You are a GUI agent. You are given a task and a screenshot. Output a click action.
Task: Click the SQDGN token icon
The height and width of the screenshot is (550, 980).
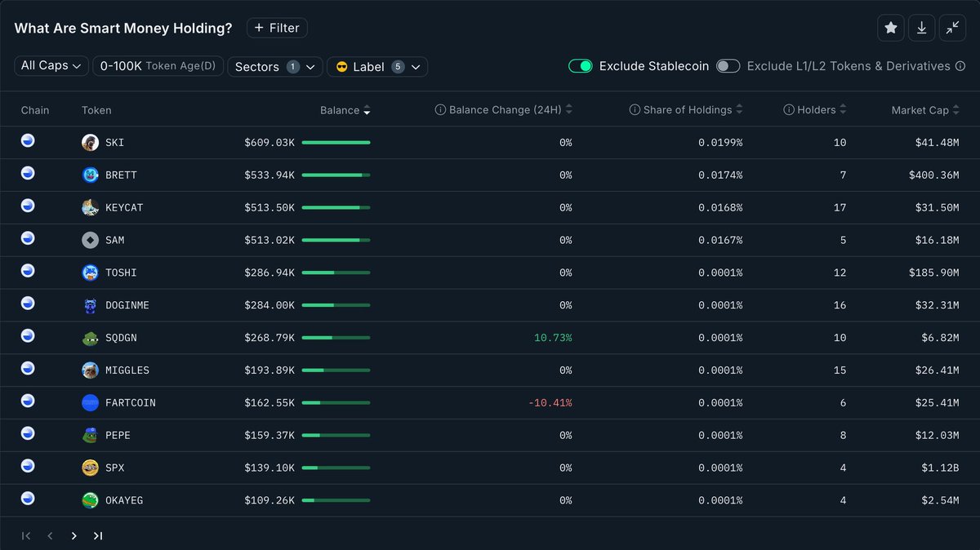[90, 338]
